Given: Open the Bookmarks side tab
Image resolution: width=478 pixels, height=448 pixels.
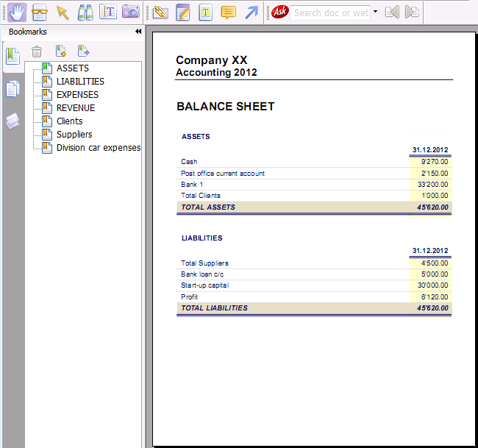Looking at the screenshot, I should click(13, 56).
